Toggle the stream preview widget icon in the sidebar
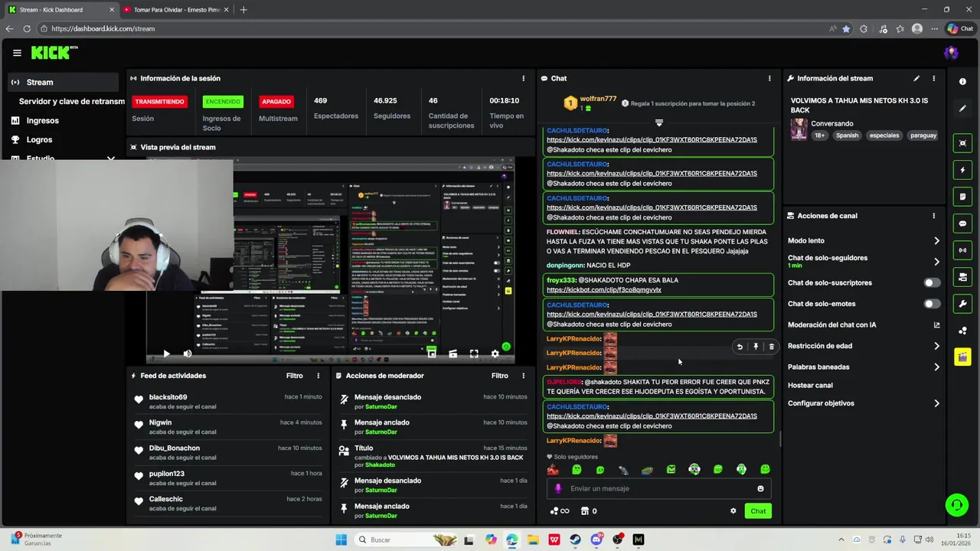 click(x=962, y=143)
